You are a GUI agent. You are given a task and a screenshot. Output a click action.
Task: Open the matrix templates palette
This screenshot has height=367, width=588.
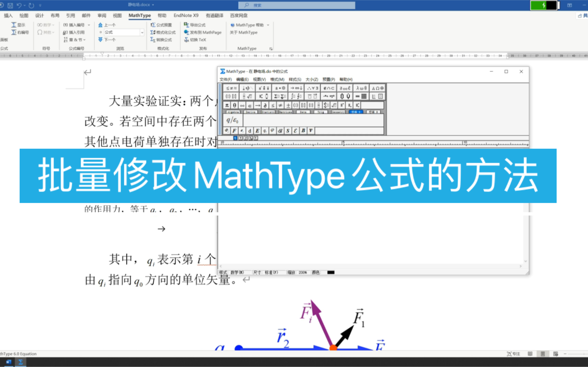pos(361,96)
